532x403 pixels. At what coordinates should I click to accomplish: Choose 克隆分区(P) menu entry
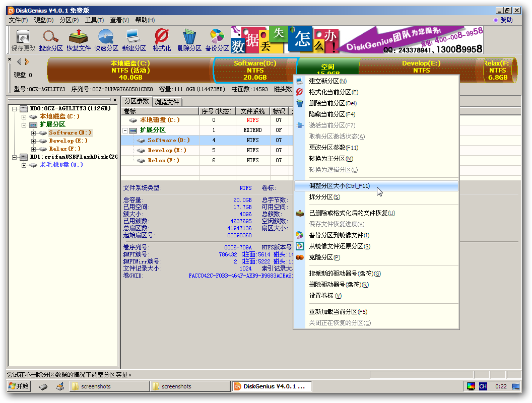377,257
